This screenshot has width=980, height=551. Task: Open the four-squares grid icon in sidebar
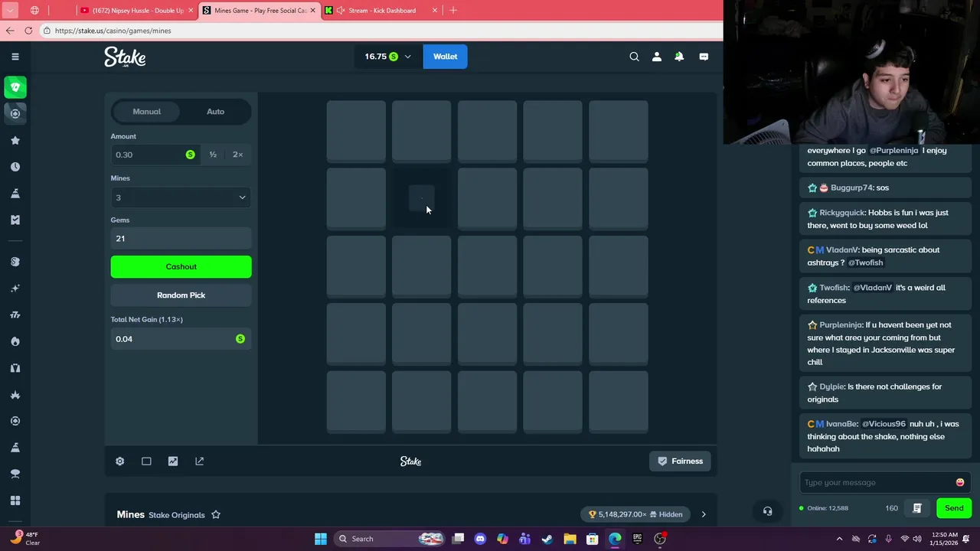[x=15, y=500]
